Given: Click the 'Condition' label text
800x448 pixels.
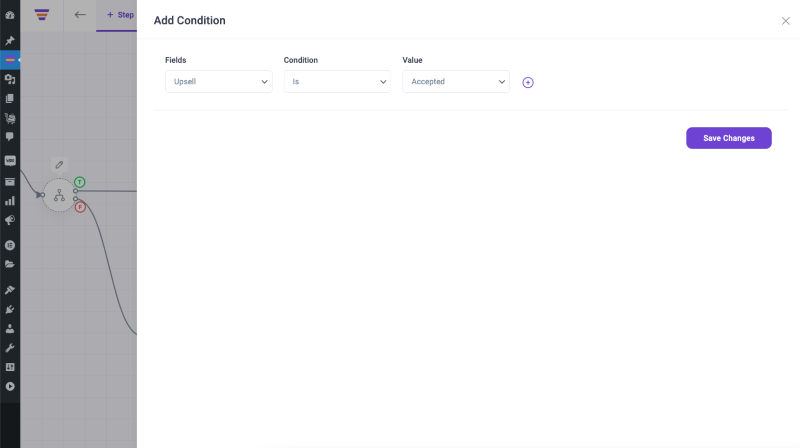Looking at the screenshot, I should click(x=301, y=60).
